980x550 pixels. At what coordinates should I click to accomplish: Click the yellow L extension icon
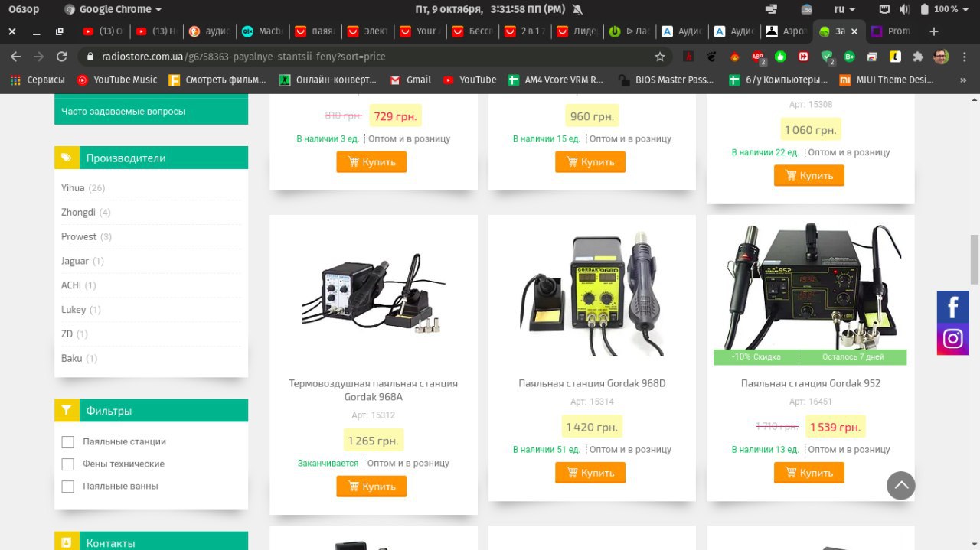pos(893,57)
